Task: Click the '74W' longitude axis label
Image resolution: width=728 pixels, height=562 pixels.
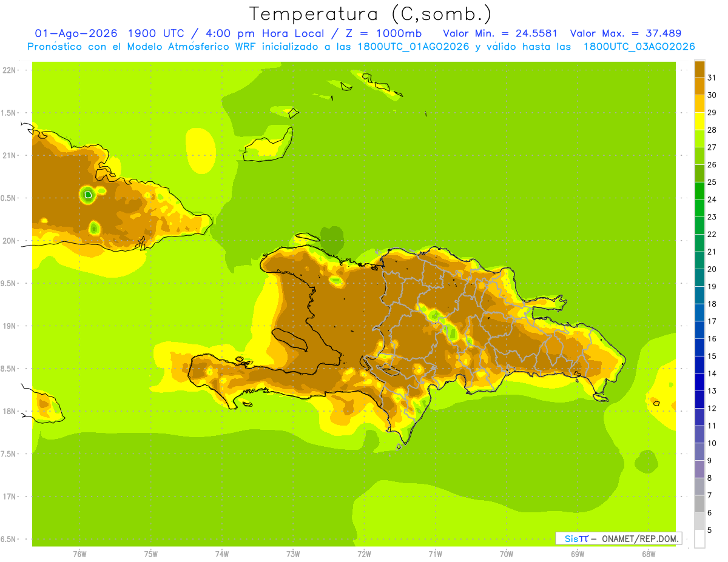Action: point(222,554)
